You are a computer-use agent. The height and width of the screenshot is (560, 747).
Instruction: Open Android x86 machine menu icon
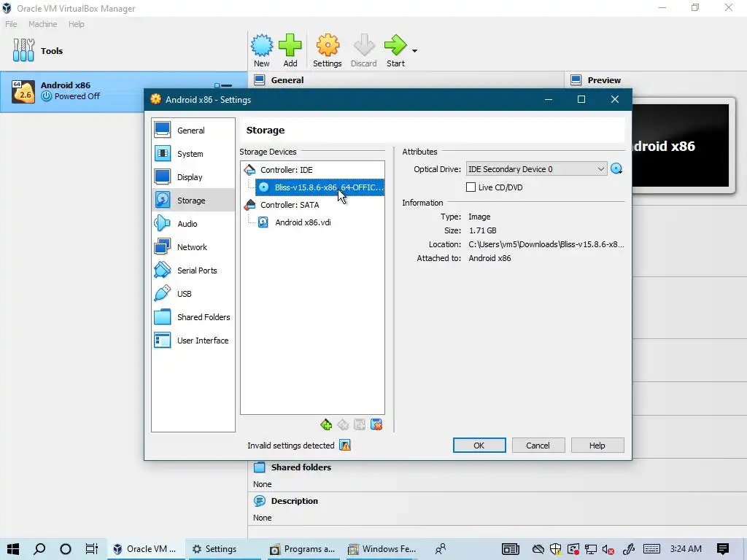pos(223,86)
